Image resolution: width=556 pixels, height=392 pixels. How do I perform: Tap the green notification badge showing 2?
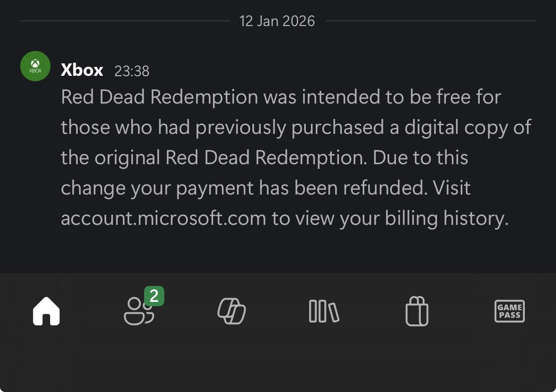tap(153, 296)
